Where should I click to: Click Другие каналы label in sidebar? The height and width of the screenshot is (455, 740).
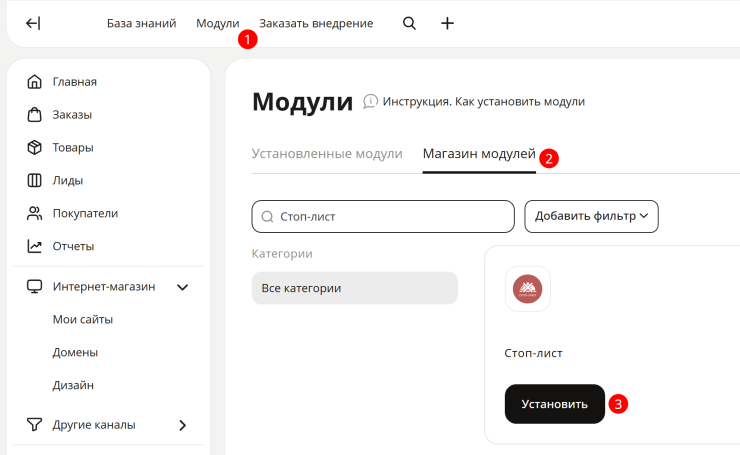click(94, 425)
